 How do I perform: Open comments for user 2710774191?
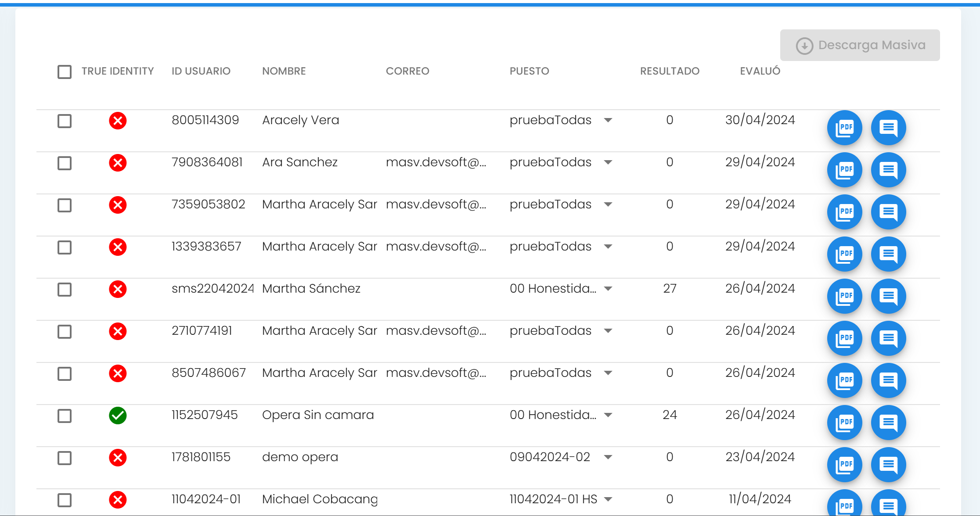coord(888,338)
